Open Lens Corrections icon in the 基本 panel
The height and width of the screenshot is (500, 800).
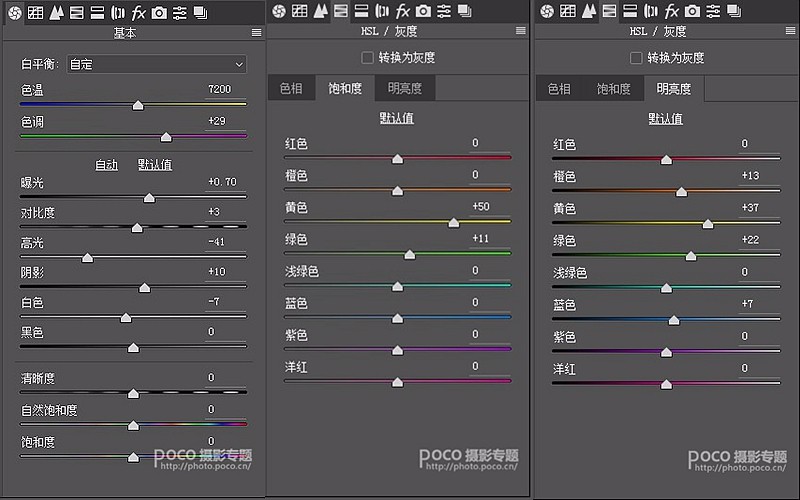coord(118,12)
